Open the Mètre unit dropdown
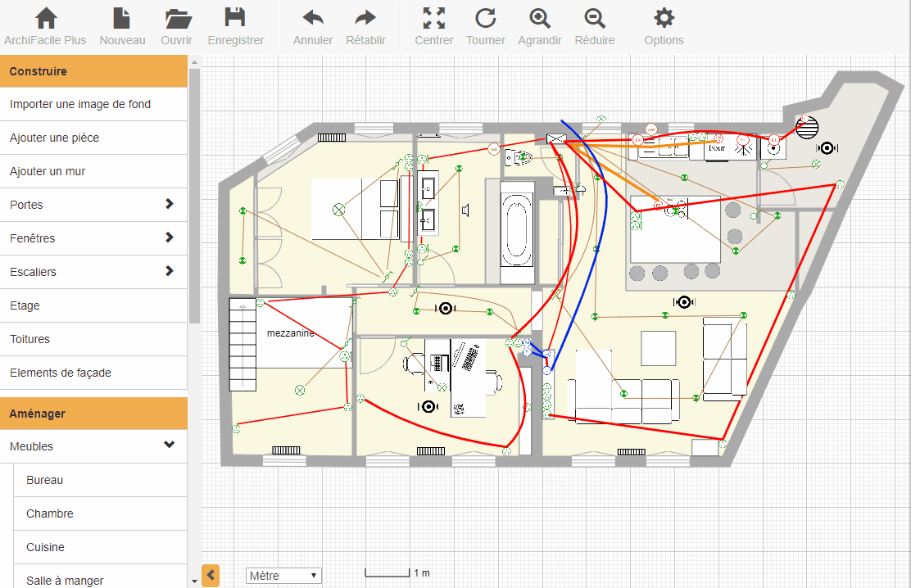This screenshot has width=911, height=588. pyautogui.click(x=283, y=576)
